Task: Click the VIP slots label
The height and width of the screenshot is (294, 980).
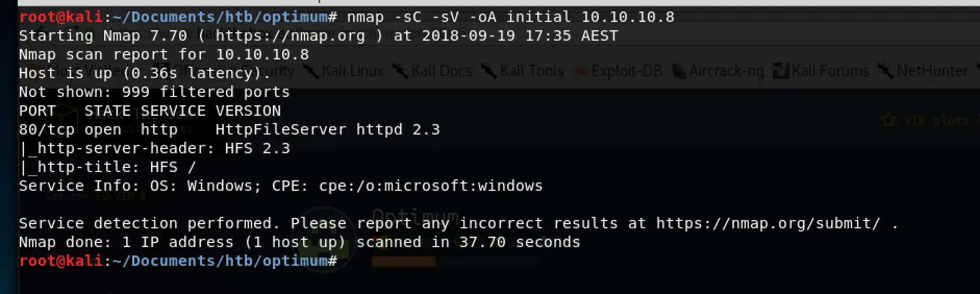Action: 937,120
